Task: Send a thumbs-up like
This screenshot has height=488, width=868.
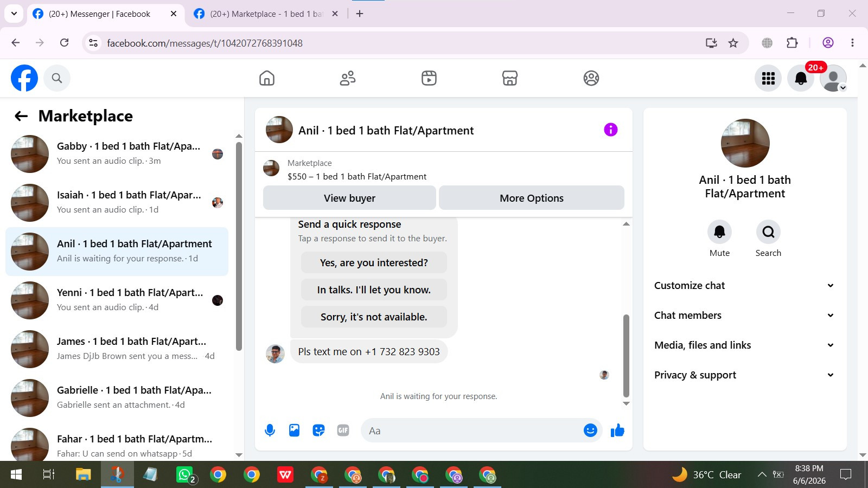Action: 617,431
